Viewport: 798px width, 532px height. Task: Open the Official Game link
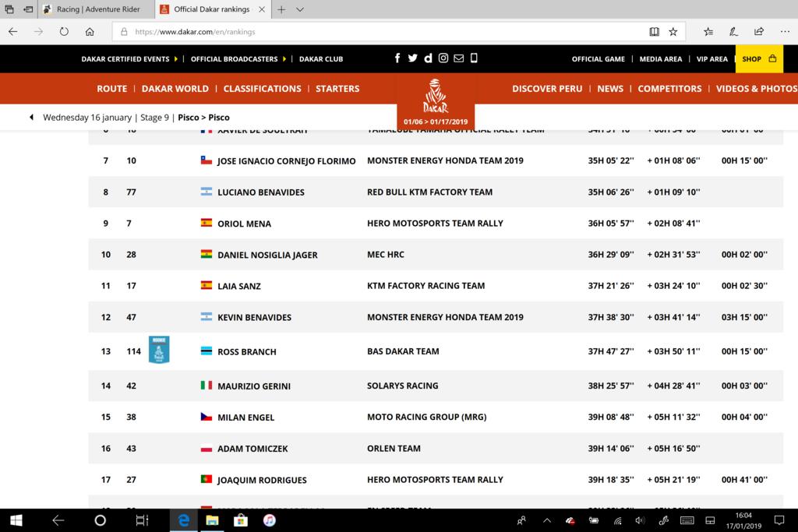point(598,59)
